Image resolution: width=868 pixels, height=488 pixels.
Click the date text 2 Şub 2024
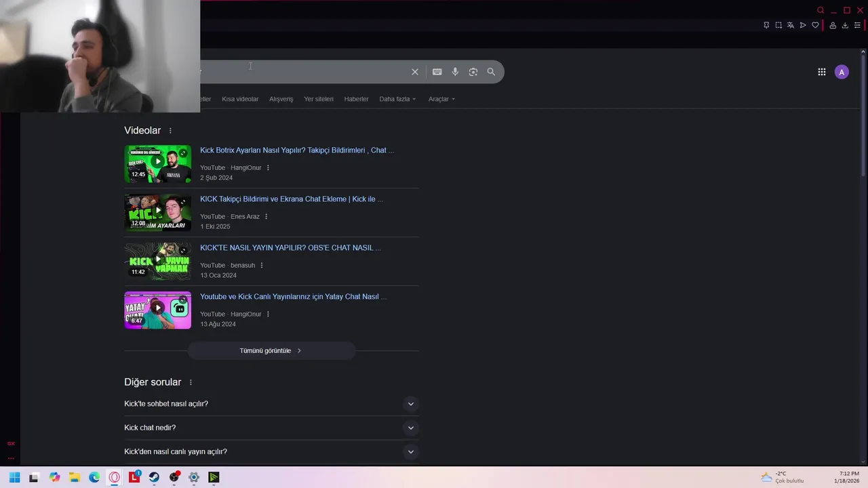[216, 178]
